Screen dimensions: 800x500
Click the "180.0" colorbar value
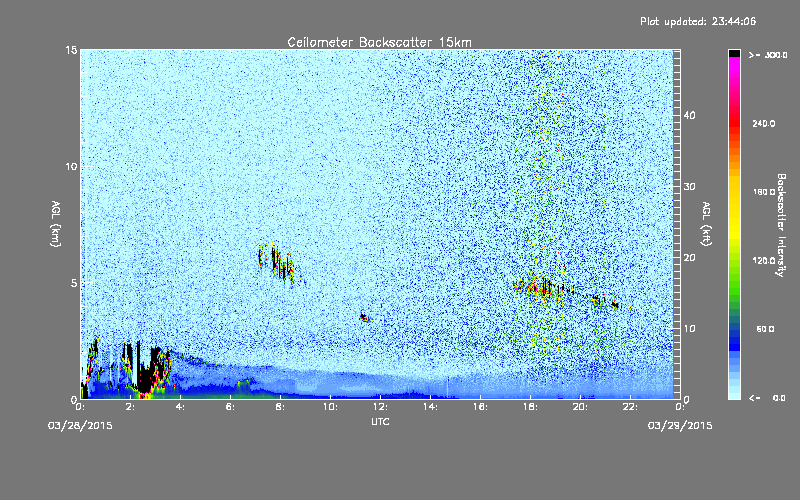point(764,192)
